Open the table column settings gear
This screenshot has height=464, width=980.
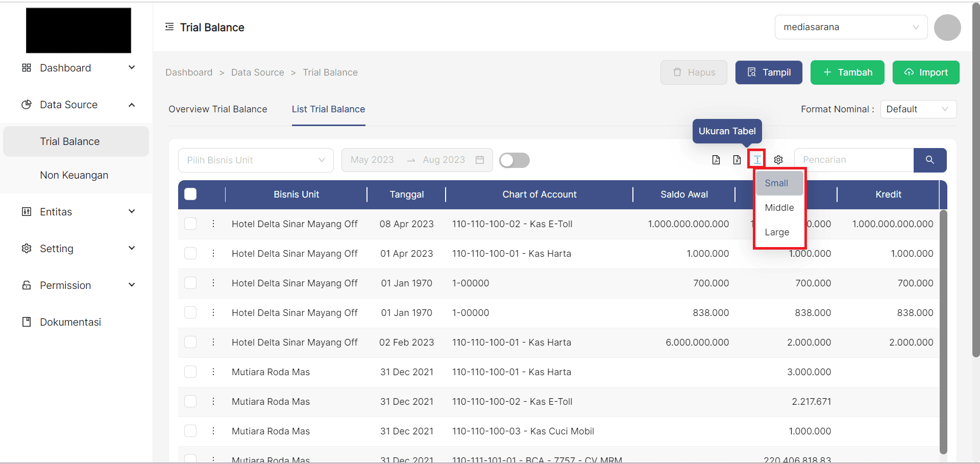coord(778,160)
